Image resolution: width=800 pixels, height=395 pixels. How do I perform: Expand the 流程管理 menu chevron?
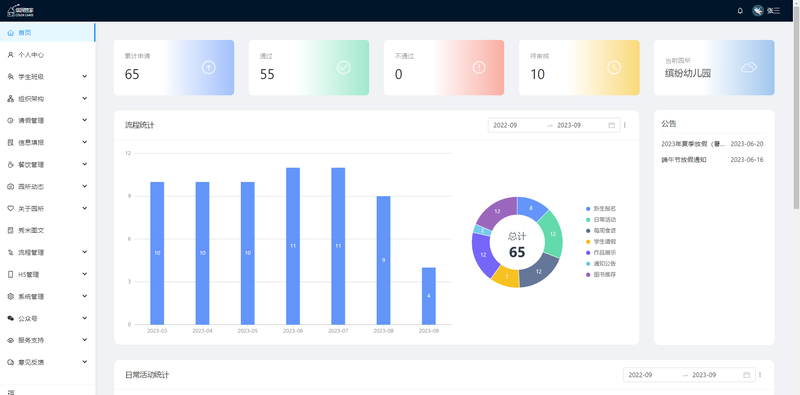(x=85, y=252)
